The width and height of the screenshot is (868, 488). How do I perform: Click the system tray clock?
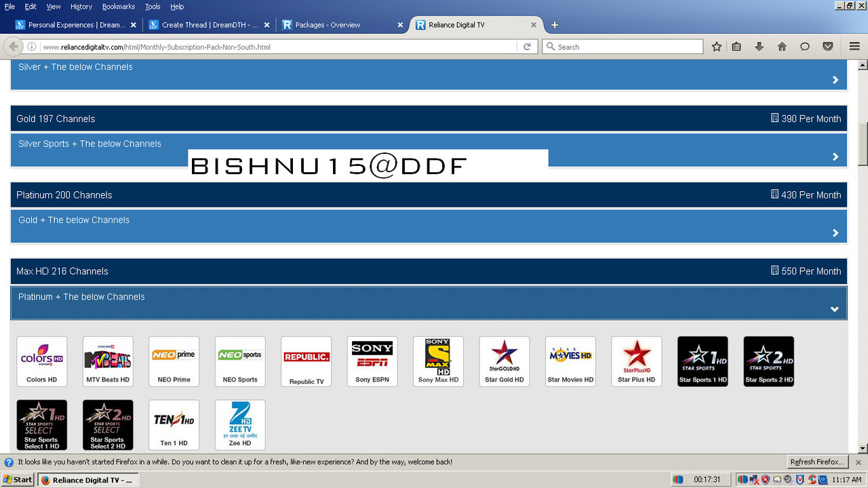[846, 480]
